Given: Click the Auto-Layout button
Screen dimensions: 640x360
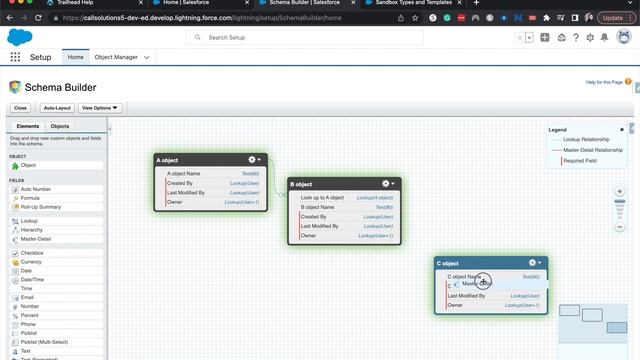Looking at the screenshot, I should (x=57, y=108).
